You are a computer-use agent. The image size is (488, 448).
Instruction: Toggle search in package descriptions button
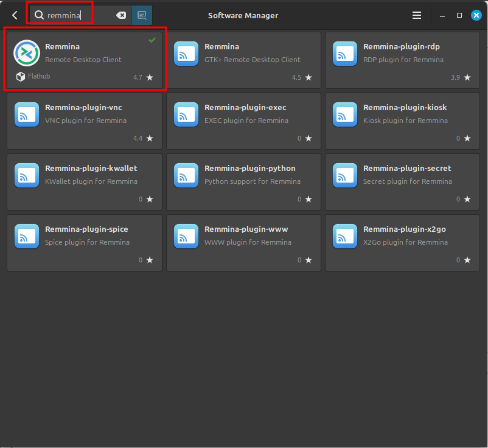[x=142, y=15]
